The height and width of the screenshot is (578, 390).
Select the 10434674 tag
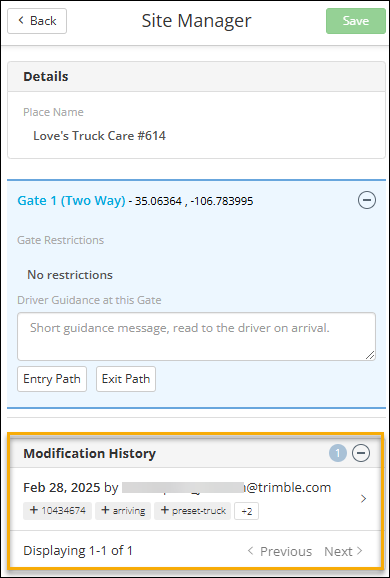coord(58,511)
